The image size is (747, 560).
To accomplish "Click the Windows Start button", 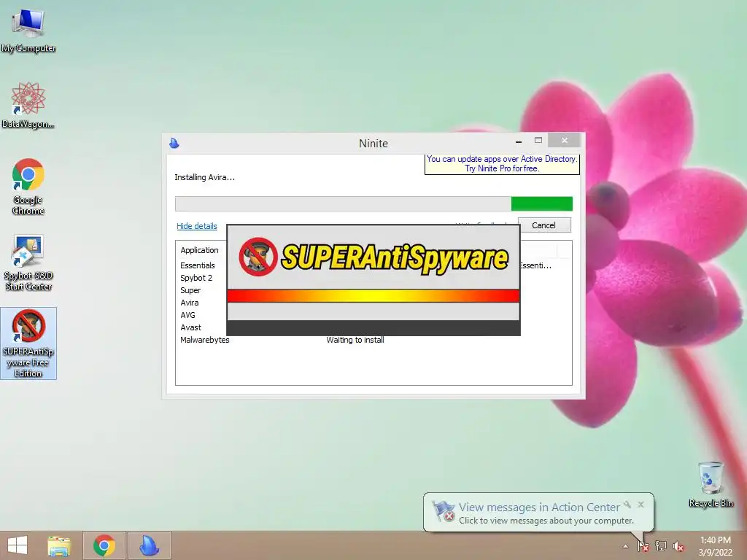I will [x=18, y=545].
